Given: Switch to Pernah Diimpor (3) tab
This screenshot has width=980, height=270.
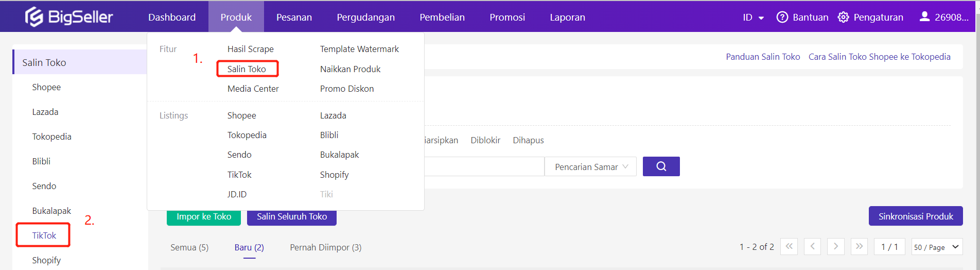Looking at the screenshot, I should pyautogui.click(x=326, y=247).
